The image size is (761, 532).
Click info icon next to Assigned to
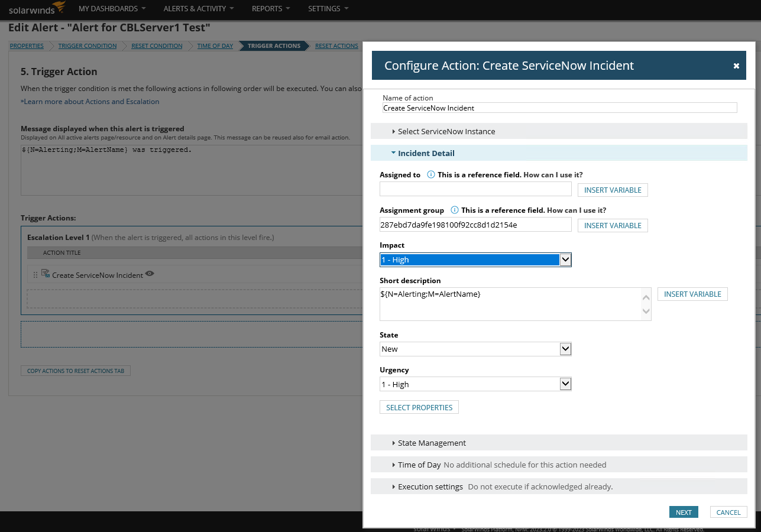coord(431,175)
